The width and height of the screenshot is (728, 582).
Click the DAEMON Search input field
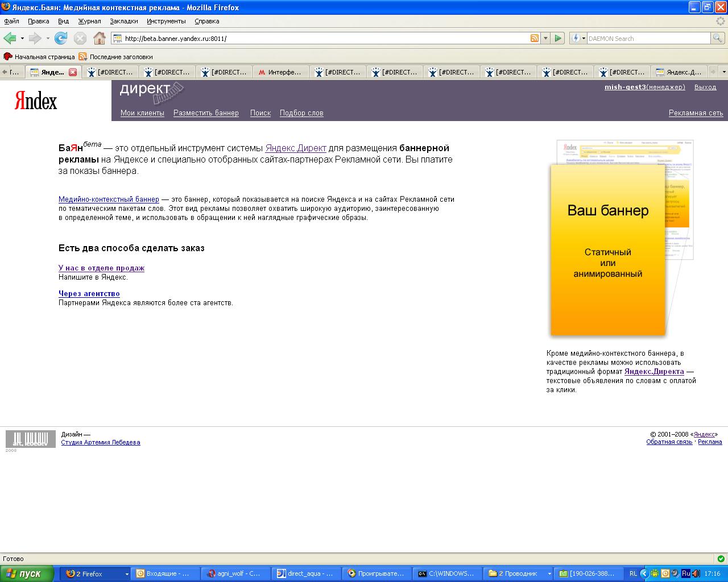(648, 38)
